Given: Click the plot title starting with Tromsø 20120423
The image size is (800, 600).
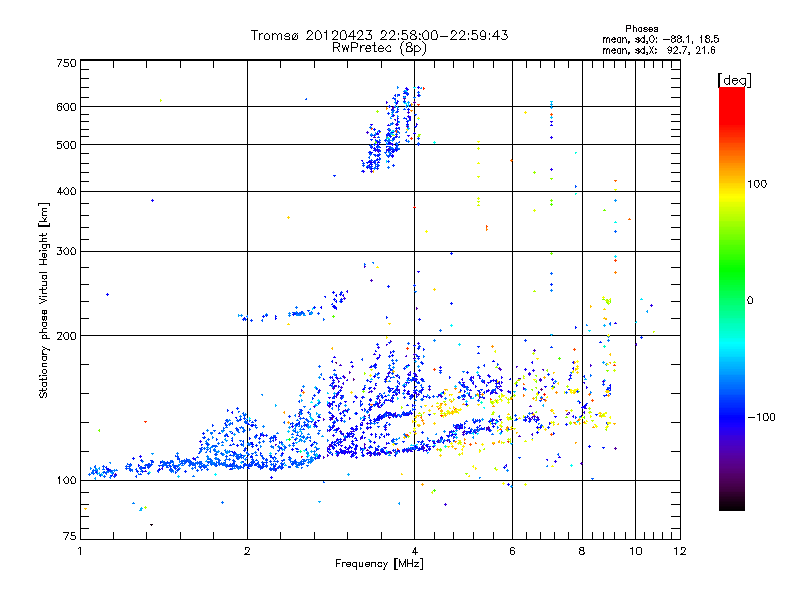Looking at the screenshot, I should click(379, 35).
